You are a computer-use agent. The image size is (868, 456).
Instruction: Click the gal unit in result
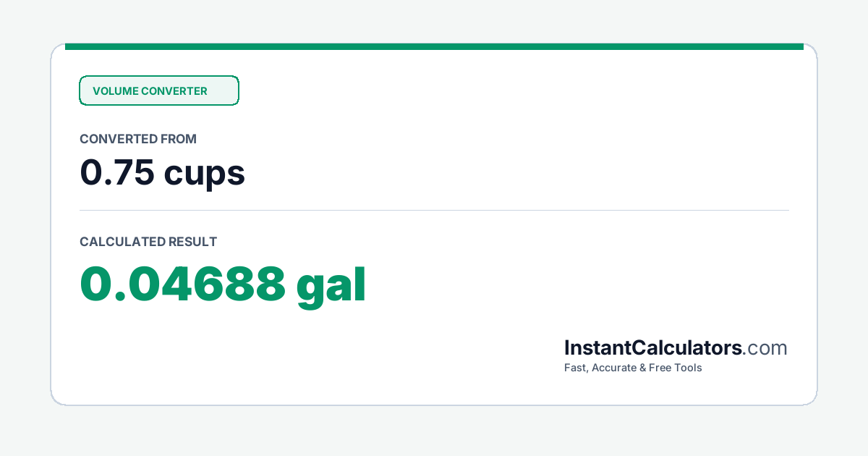(x=332, y=286)
